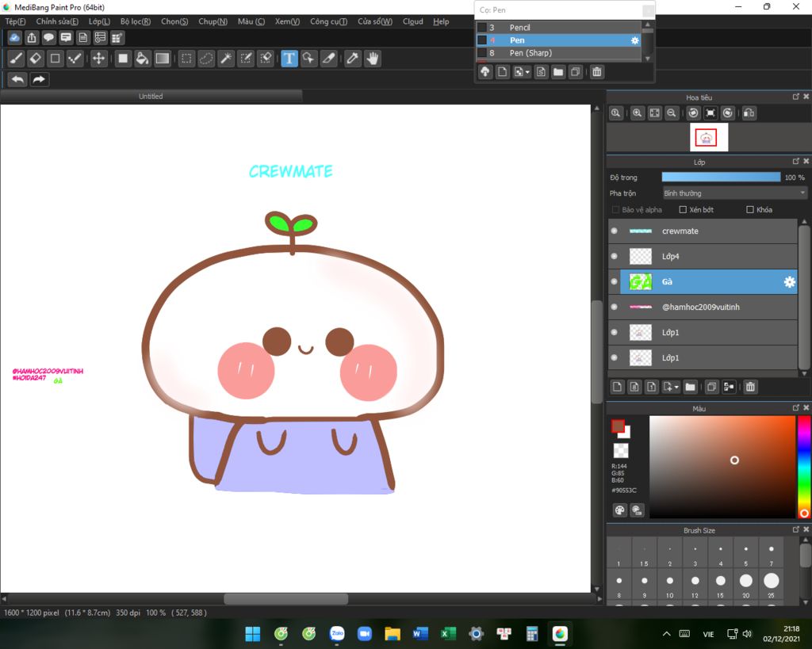Click the Undo arrow
This screenshot has width=812, height=649.
coord(17,79)
